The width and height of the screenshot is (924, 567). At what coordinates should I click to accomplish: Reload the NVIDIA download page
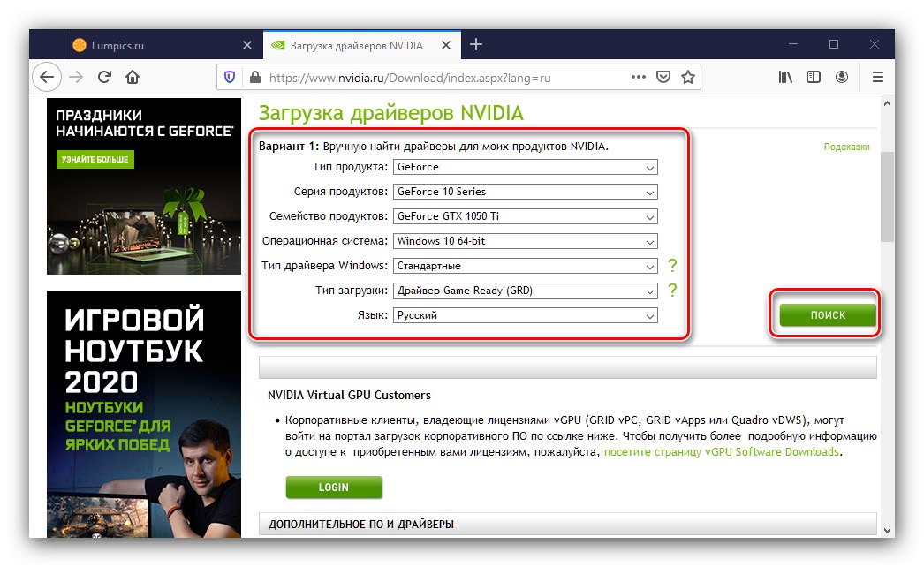pos(104,77)
